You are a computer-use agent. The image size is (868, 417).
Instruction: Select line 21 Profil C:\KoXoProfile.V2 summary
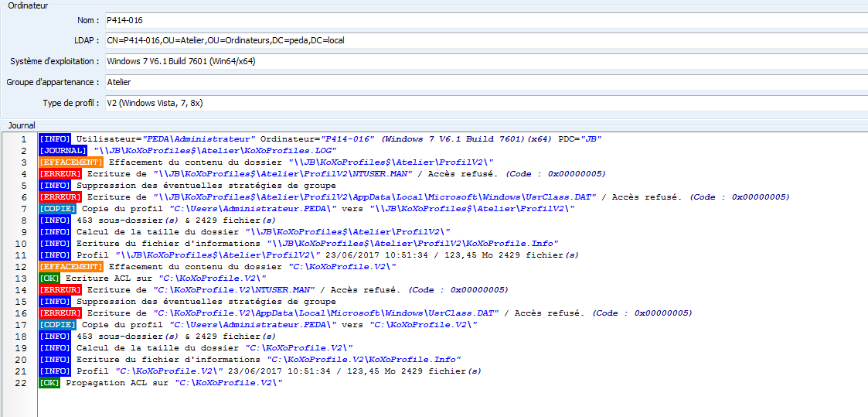[x=260, y=371]
